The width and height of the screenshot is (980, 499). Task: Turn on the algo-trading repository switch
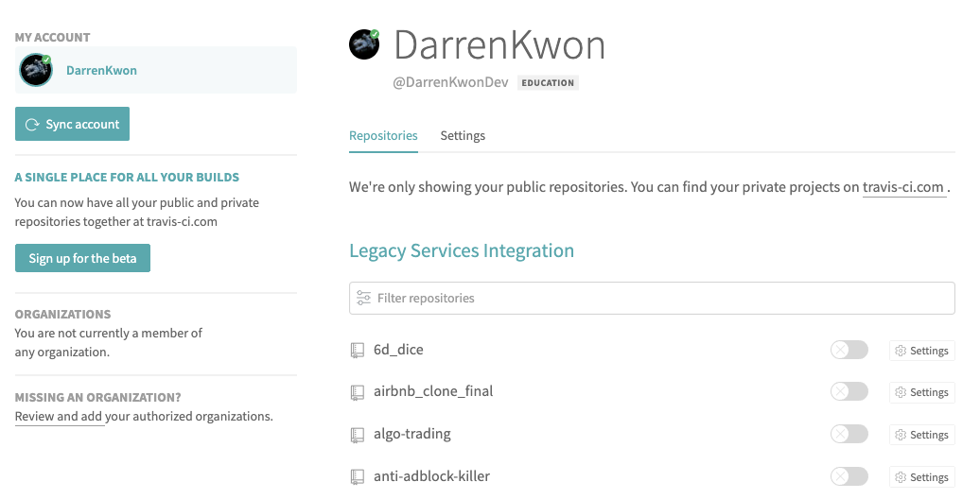[x=849, y=434]
